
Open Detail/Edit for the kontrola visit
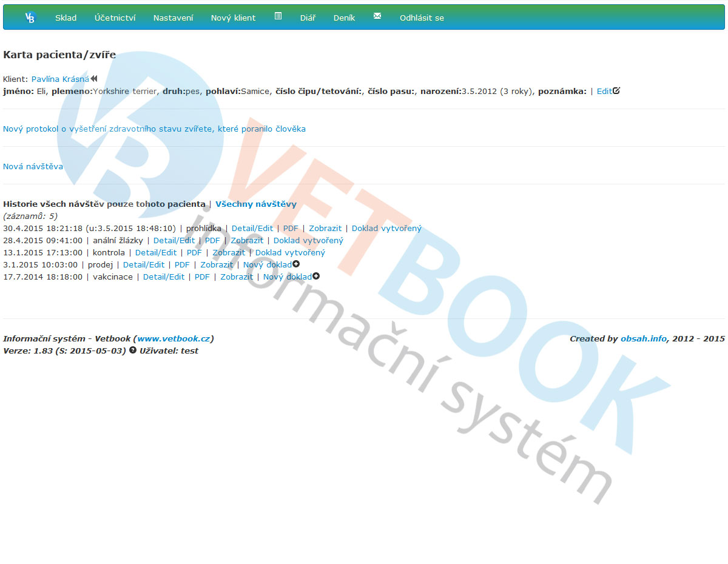pos(156,252)
